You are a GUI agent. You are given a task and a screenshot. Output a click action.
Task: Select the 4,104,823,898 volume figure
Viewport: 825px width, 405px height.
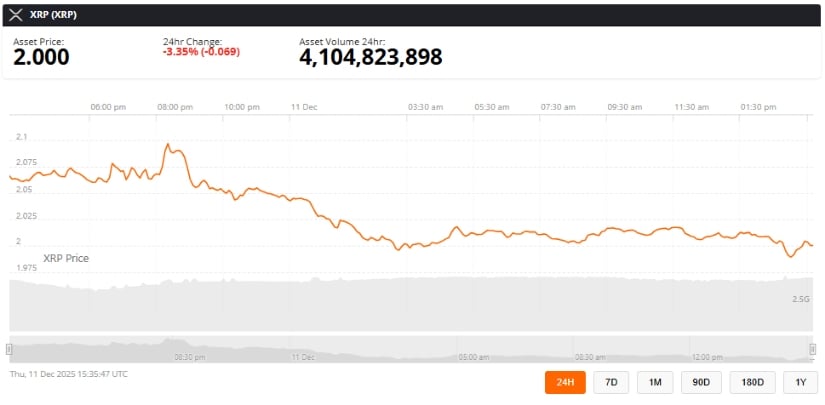tap(370, 58)
